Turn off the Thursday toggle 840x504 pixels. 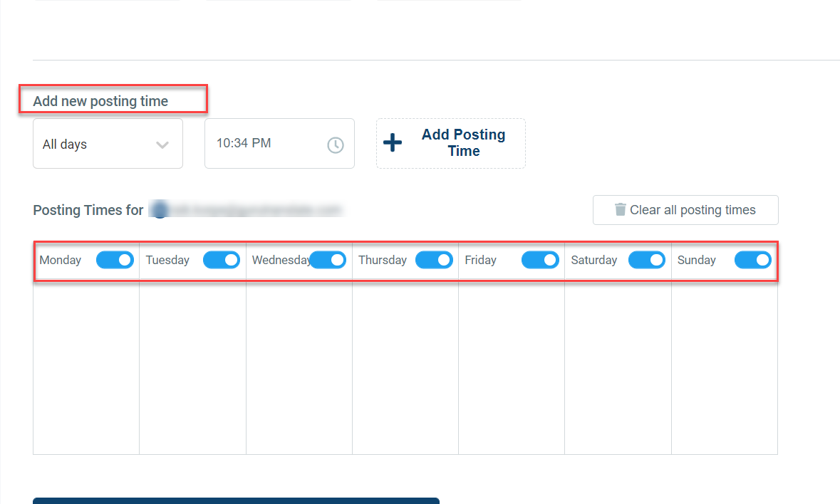click(434, 260)
